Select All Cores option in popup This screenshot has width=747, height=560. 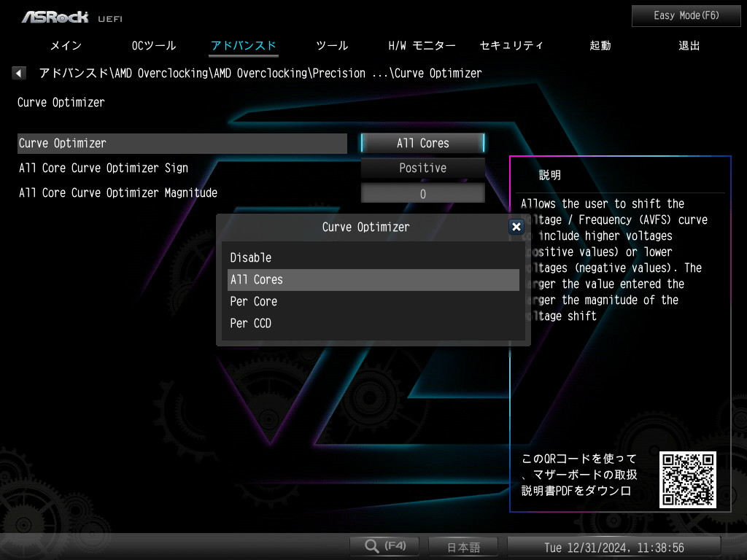tap(373, 279)
